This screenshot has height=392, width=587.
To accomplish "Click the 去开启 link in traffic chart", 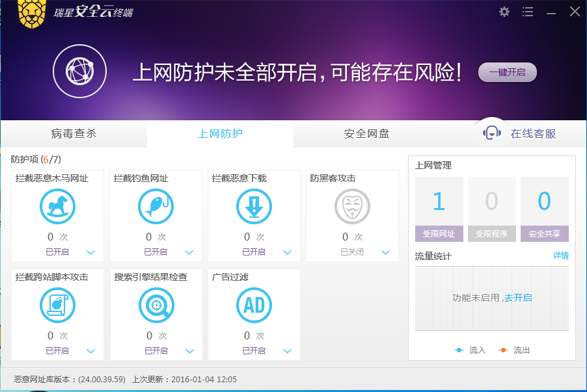I will (x=518, y=298).
